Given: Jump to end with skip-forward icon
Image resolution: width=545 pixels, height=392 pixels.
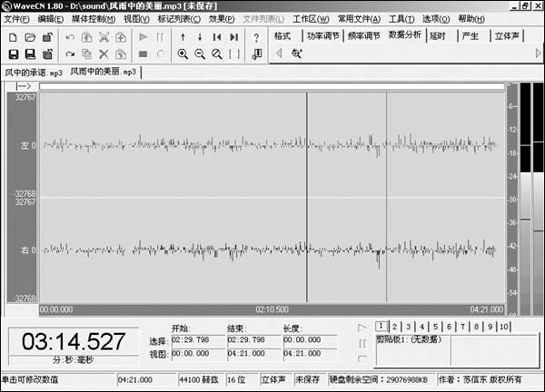Looking at the screenshot, I should 234,37.
